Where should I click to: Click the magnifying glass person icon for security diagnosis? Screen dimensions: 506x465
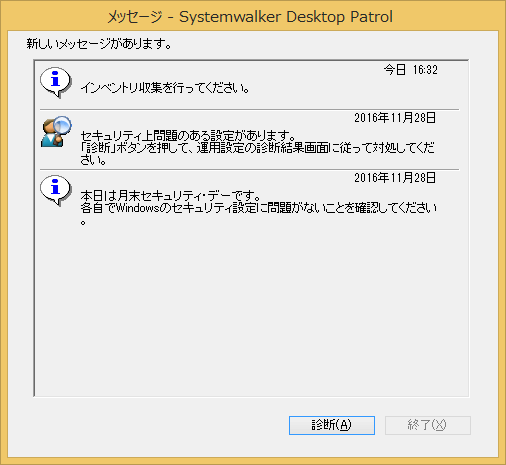pyautogui.click(x=56, y=131)
